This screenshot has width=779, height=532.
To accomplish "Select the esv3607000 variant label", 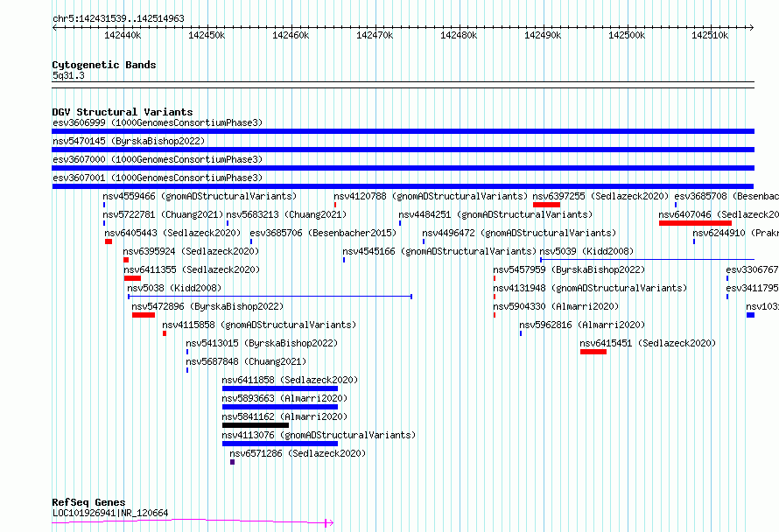I will (x=158, y=159).
